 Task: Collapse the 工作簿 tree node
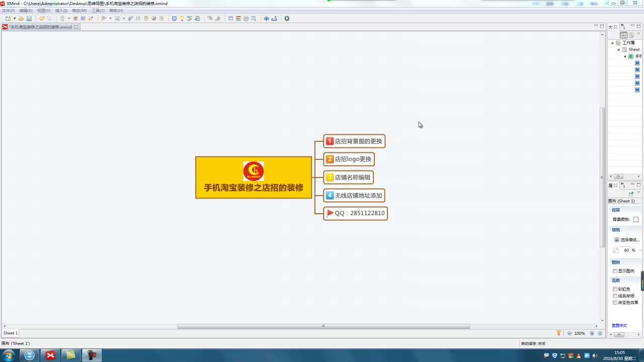click(612, 43)
